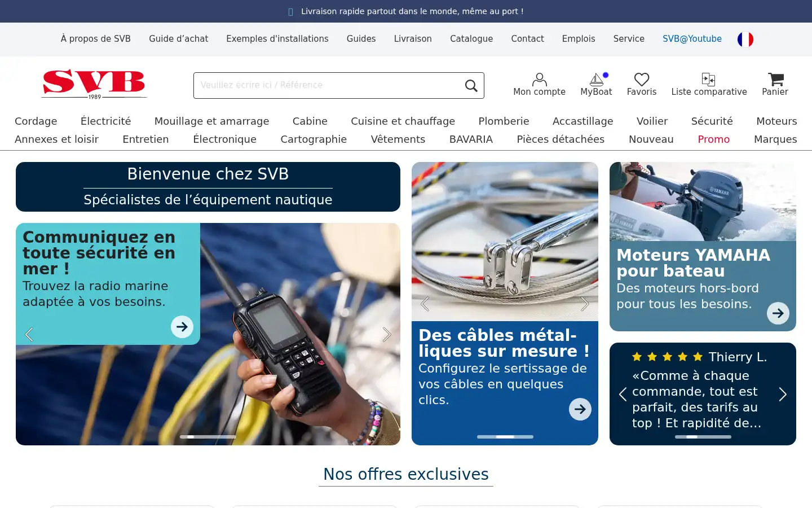The image size is (812, 508).
Task: Open Pièces détachées category
Action: (561, 139)
